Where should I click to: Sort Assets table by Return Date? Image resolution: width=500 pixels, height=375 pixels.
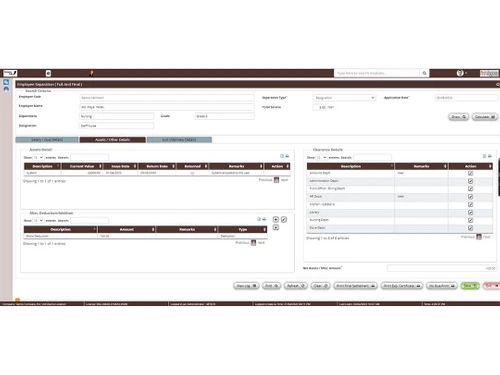(x=157, y=166)
